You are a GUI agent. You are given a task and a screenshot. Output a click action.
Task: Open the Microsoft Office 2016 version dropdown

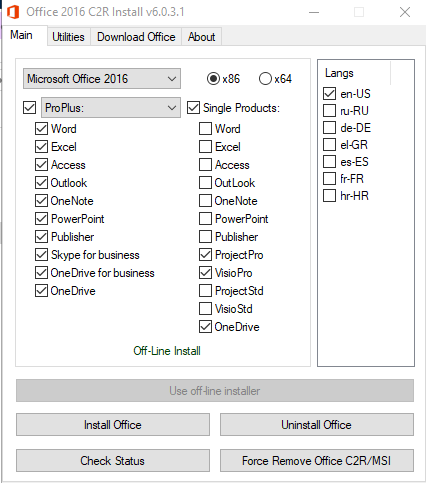(x=102, y=79)
